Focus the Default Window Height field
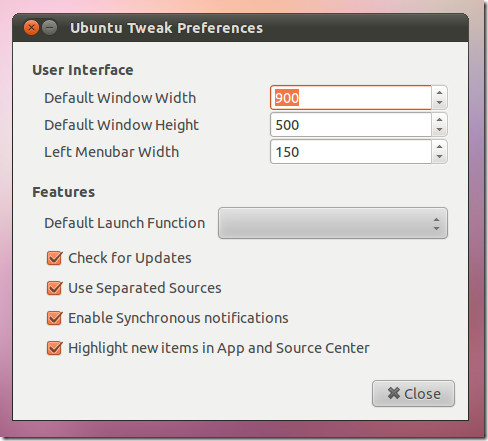The width and height of the screenshot is (488, 441). [x=351, y=125]
